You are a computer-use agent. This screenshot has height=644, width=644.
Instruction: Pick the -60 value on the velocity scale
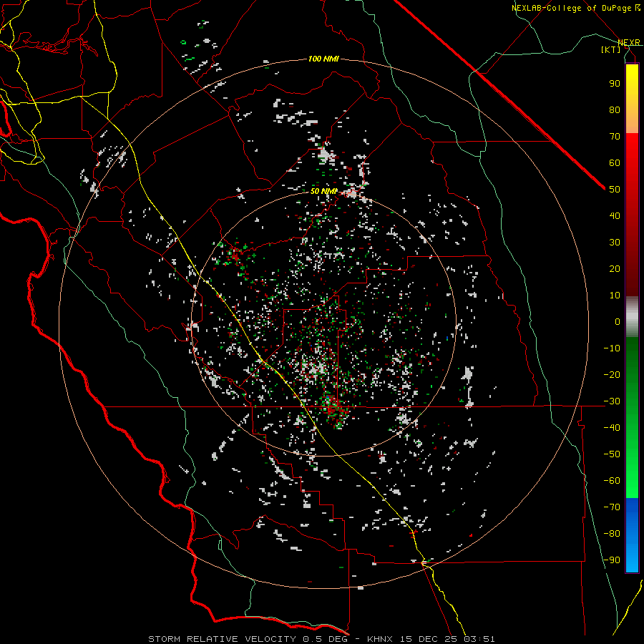click(x=612, y=481)
